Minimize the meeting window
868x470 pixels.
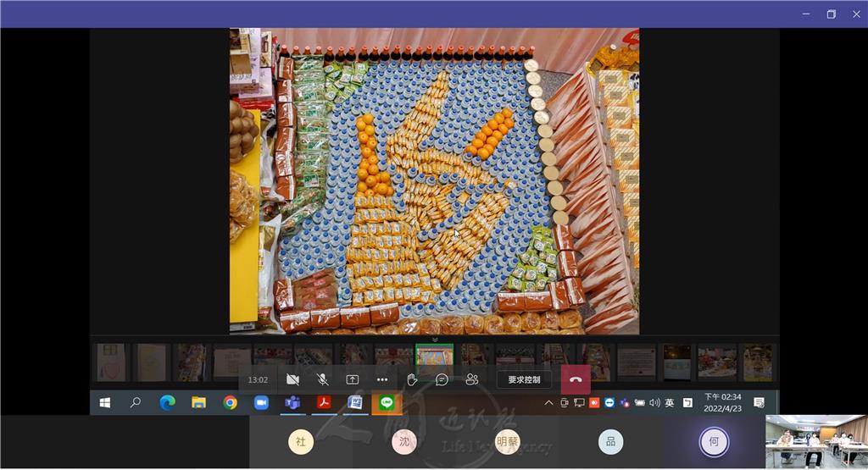pos(806,14)
